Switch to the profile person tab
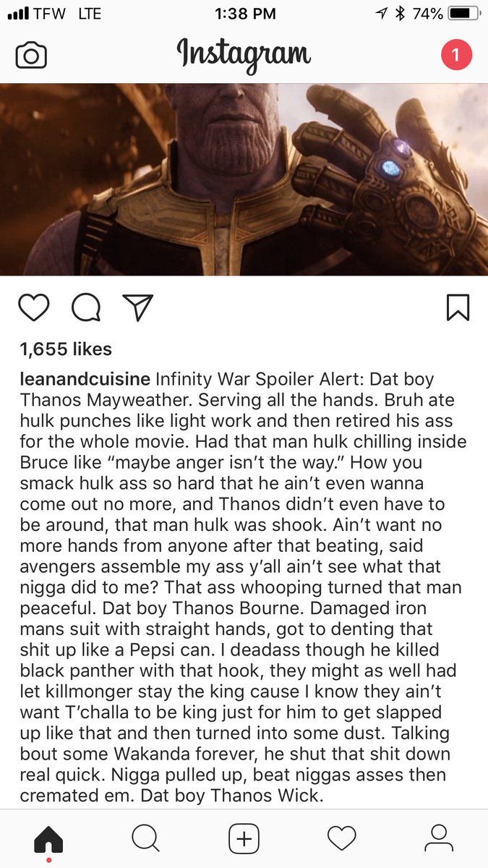 (438, 839)
